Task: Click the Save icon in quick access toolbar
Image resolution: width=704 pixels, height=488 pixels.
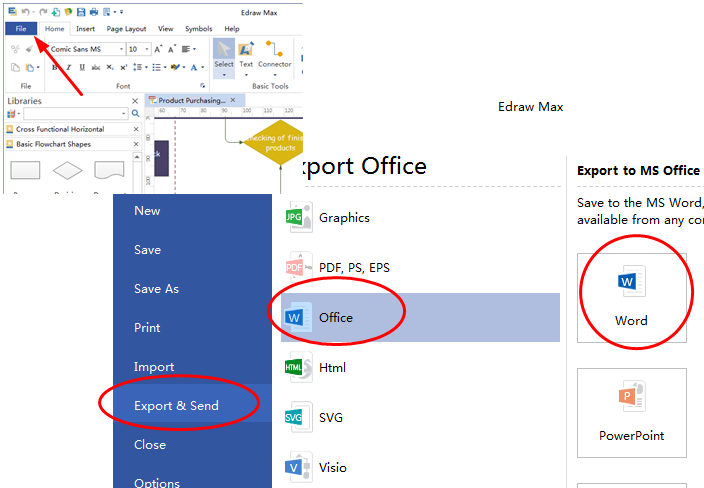Action: [81, 12]
